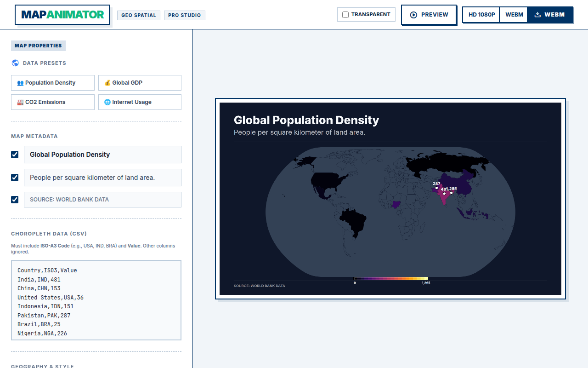Edit the subtitle field about people per kilometer

pyautogui.click(x=102, y=178)
